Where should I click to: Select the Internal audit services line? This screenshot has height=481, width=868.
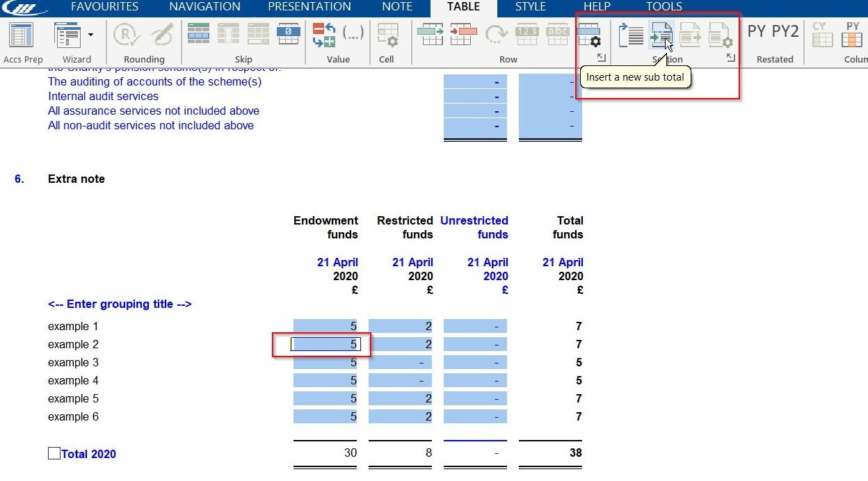point(103,96)
